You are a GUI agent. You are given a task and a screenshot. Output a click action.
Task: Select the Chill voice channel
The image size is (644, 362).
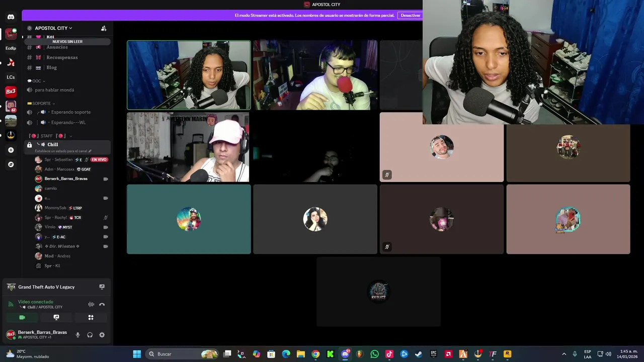tap(66, 146)
